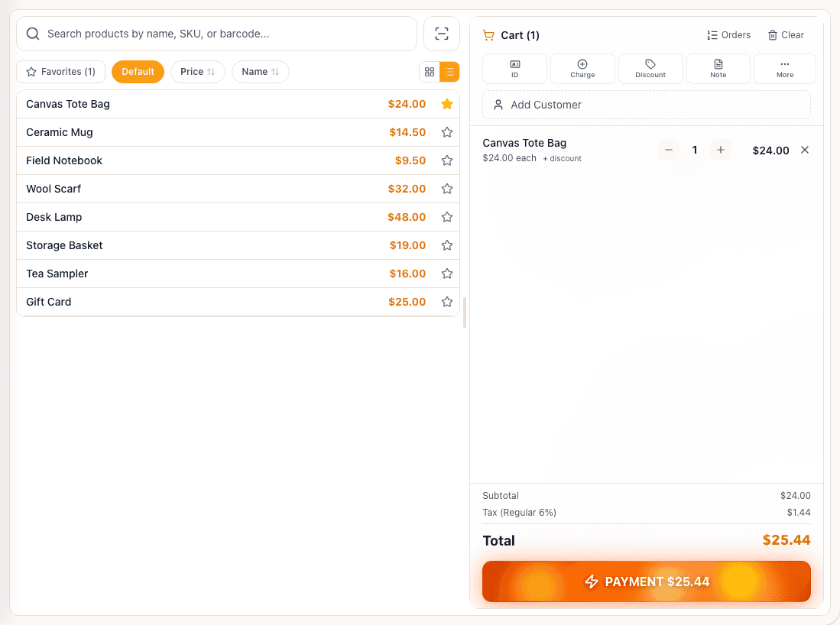Open the ID cart action
The image size is (840, 625).
click(x=515, y=69)
